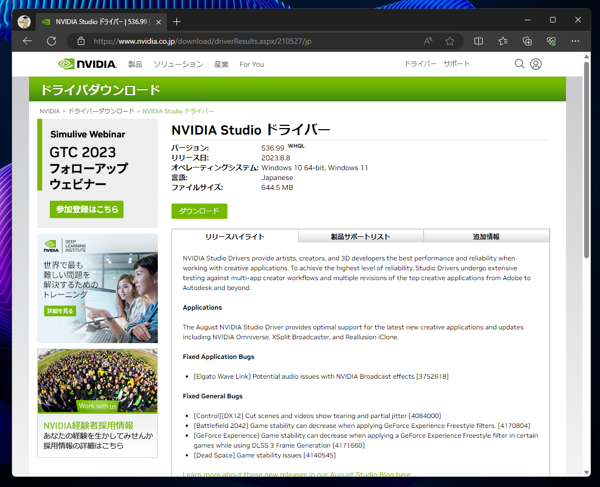Reload the page with the refresh icon
Image resolution: width=600 pixels, height=487 pixels.
[x=52, y=41]
